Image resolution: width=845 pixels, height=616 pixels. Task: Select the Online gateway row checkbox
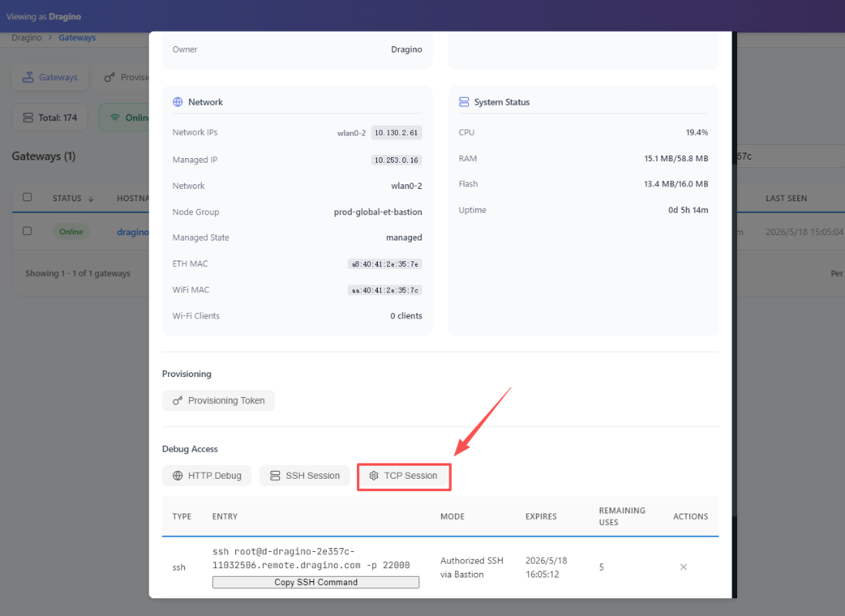pos(27,231)
